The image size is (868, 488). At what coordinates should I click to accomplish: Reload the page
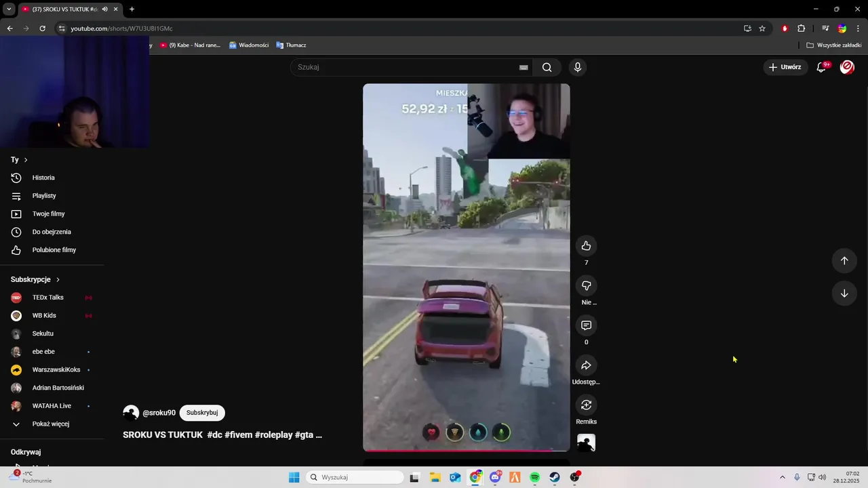(x=42, y=28)
